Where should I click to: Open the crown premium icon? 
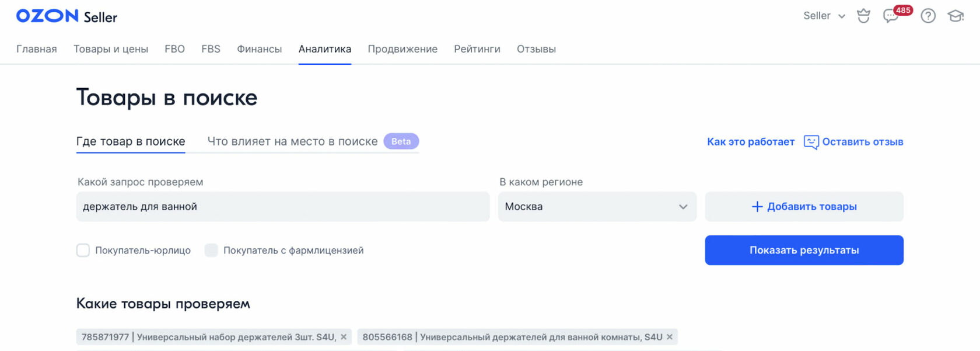[863, 16]
